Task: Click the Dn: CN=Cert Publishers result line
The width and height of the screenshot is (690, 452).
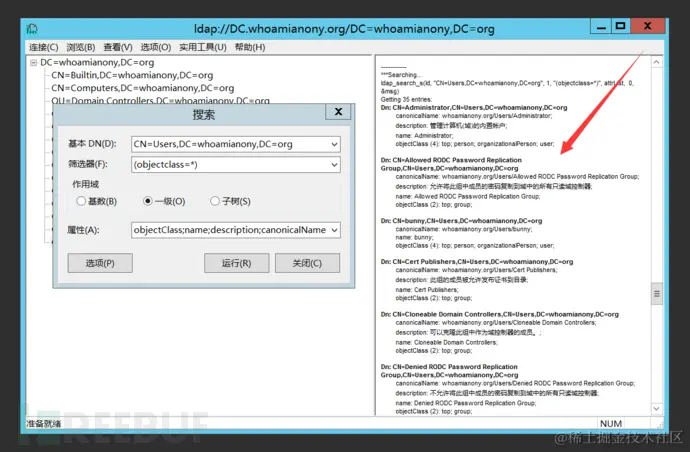Action: pyautogui.click(x=477, y=262)
